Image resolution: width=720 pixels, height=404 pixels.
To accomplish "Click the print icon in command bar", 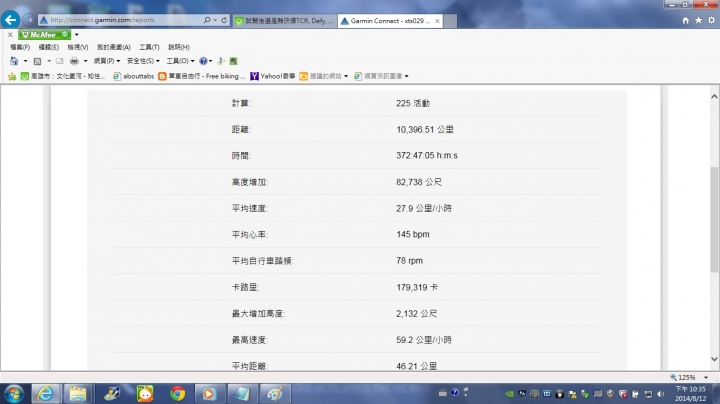I will pos(74,61).
